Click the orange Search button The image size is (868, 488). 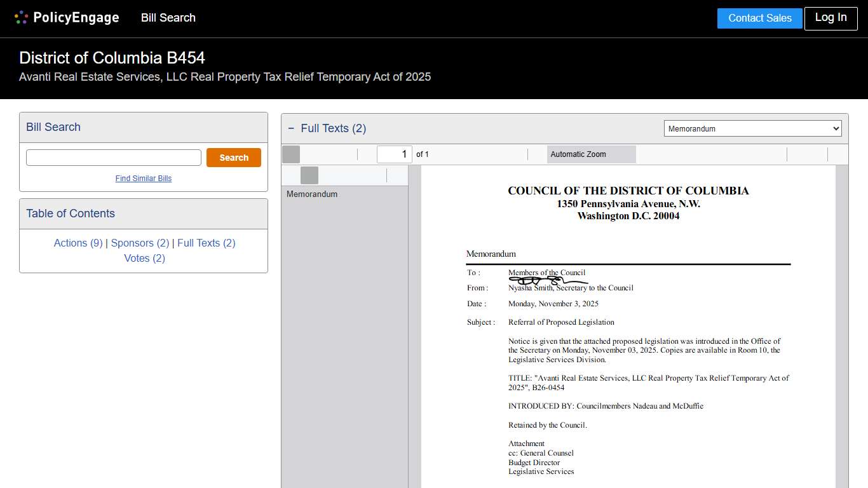tap(233, 157)
